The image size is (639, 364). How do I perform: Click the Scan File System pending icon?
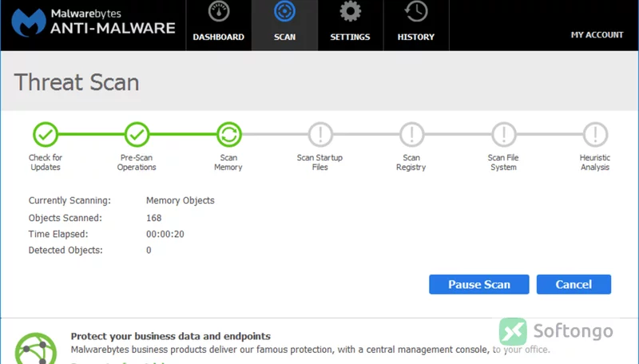point(504,134)
